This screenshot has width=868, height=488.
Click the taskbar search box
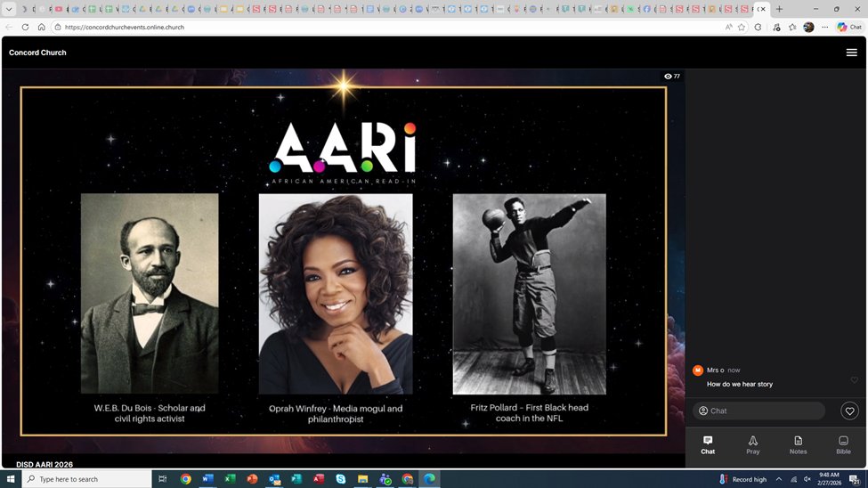pos(87,478)
